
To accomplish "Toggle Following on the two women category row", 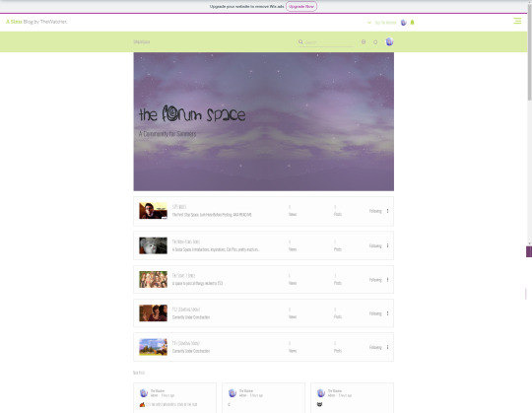I will click(x=375, y=313).
